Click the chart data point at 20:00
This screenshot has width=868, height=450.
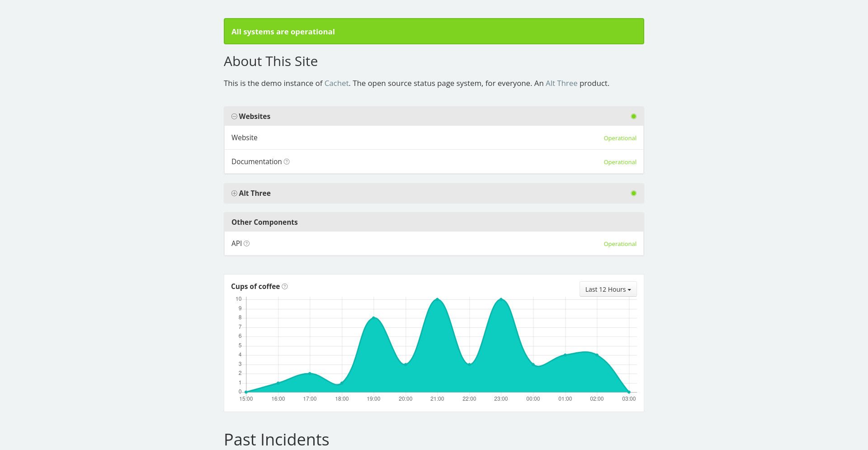coord(406,364)
